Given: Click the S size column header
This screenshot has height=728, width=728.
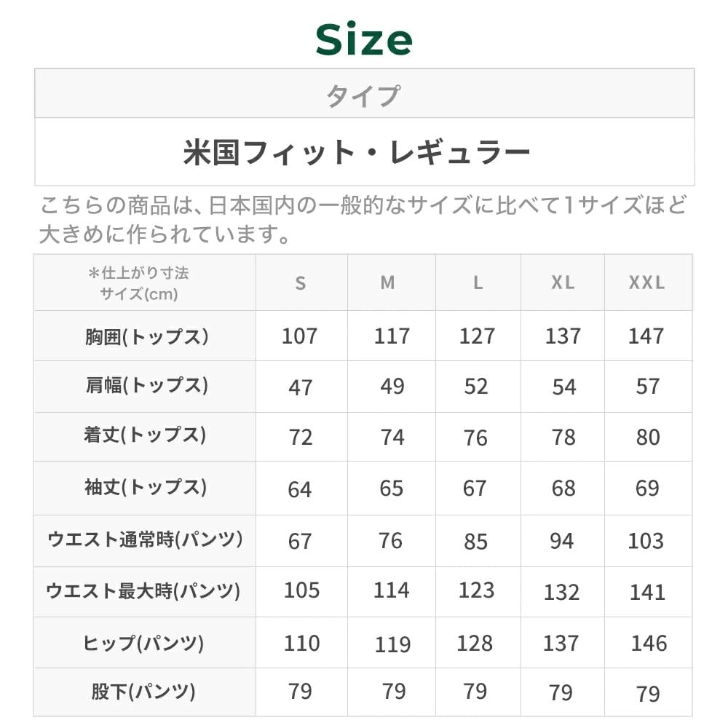Looking at the screenshot, I should 301,283.
